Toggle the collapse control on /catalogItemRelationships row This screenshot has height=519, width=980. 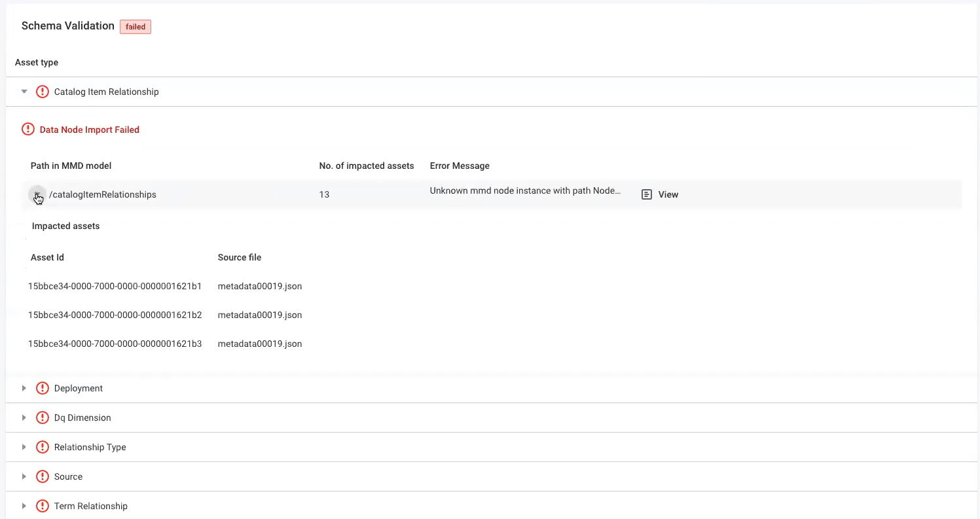tap(37, 194)
